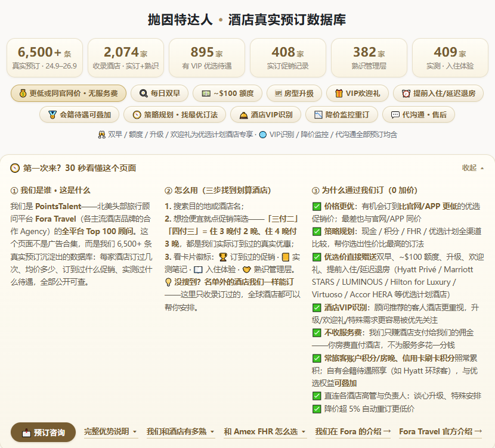Click the green check beside 价格更优
The image size is (495, 448).
pos(317,207)
